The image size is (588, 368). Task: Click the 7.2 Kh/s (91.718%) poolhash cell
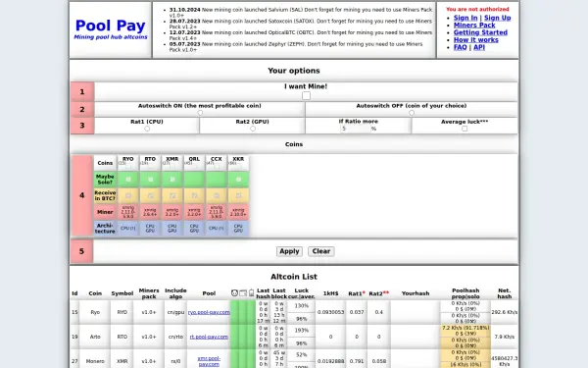pos(465,331)
